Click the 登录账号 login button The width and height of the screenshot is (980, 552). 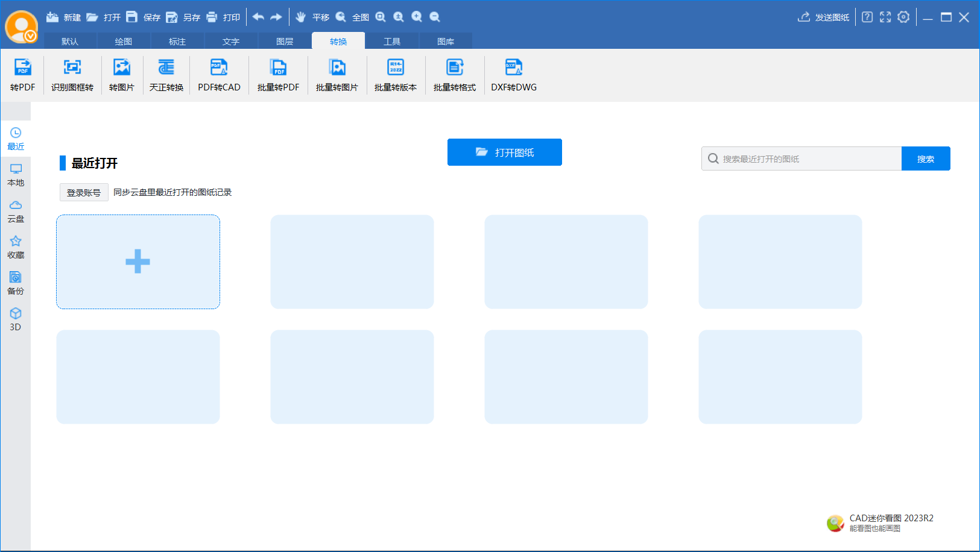click(x=84, y=192)
